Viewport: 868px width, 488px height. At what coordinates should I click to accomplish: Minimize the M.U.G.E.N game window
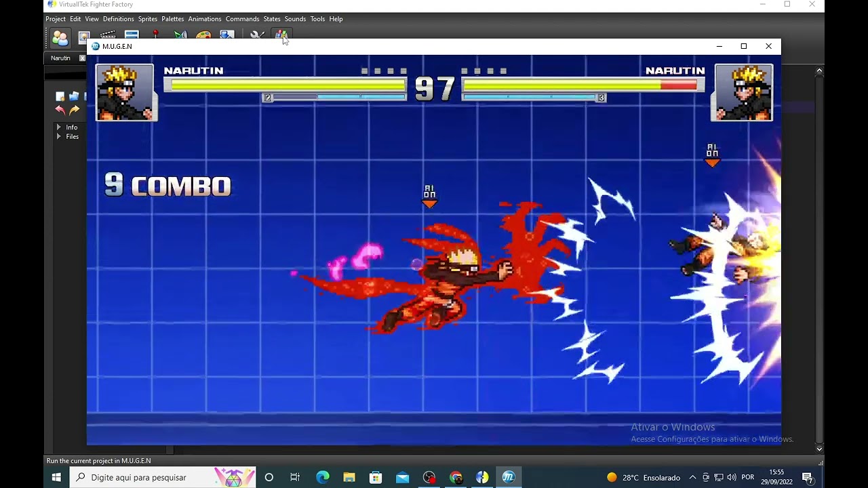pyautogui.click(x=719, y=46)
